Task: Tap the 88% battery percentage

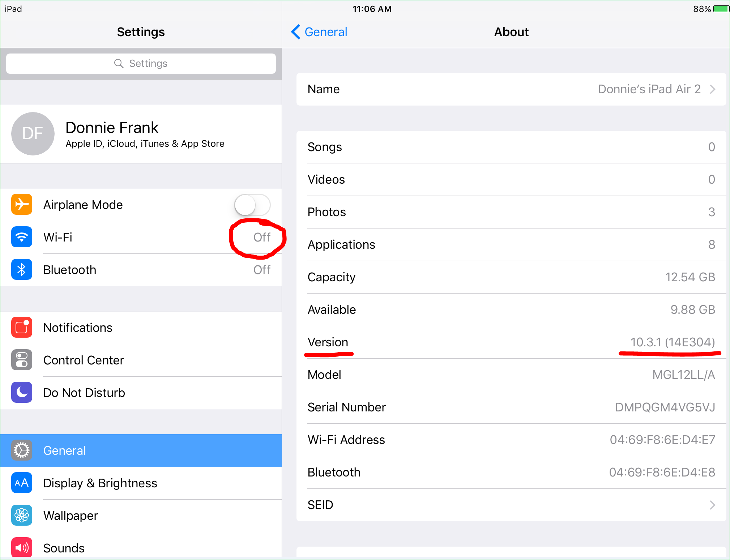Action: [702, 9]
